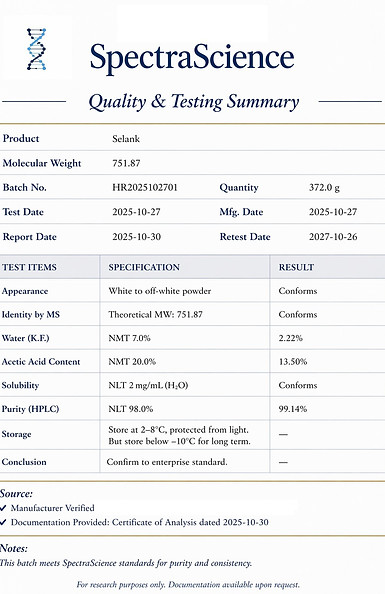
Task: Click the Documentation Provided certificate line
Action: [x=139, y=522]
